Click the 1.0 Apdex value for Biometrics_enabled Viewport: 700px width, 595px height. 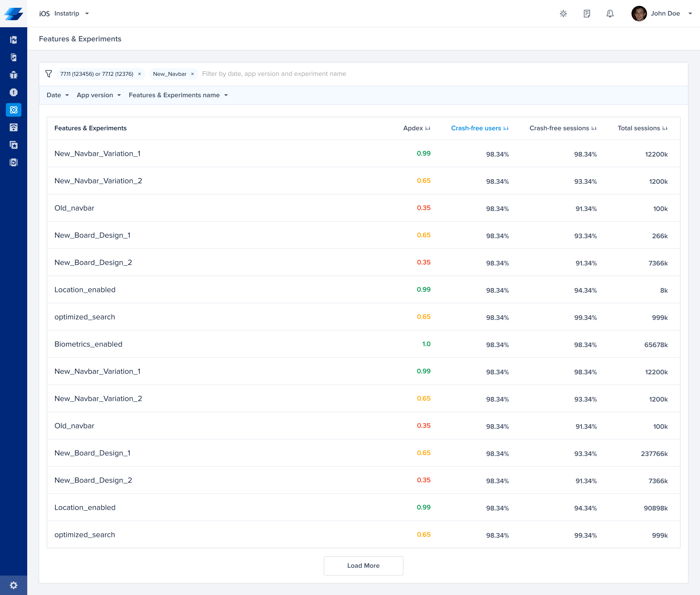point(426,344)
